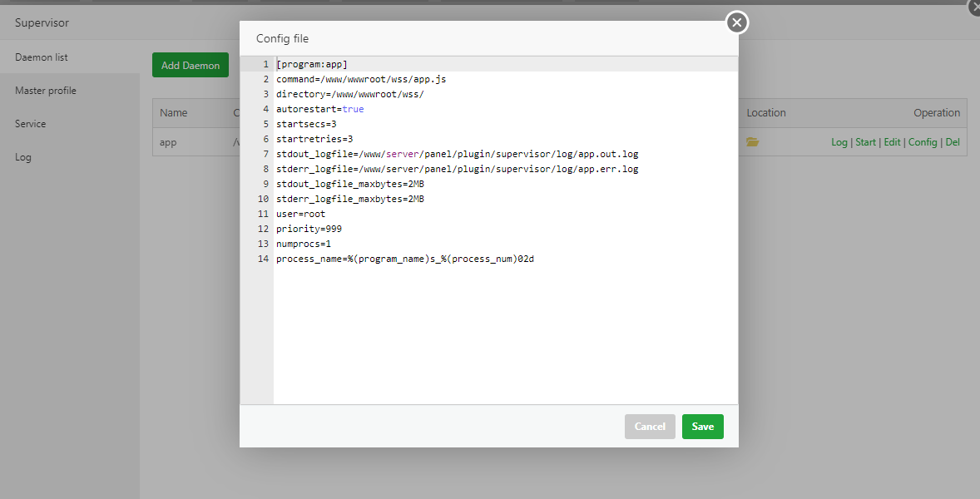Click the Supervisor window title

pyautogui.click(x=42, y=23)
